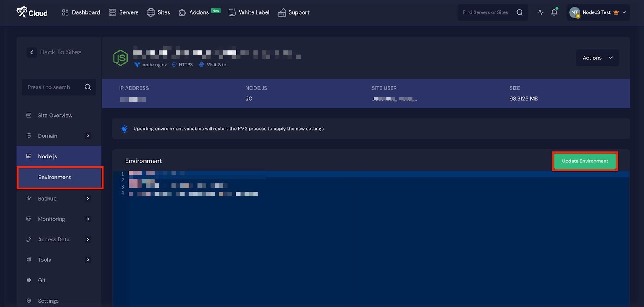Expand the Domain chevron
Viewport: 644px width, 307px height.
(x=88, y=136)
